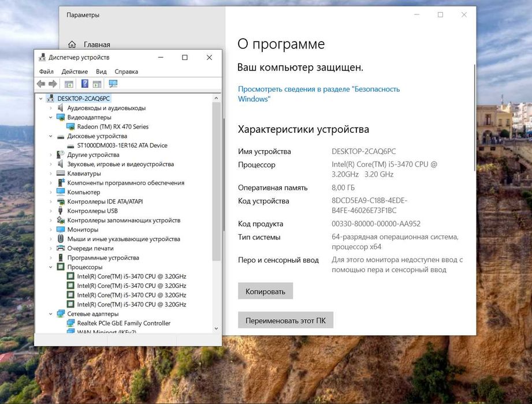Click the Мониторы display icon
This screenshot has width=532, height=404.
[61, 230]
